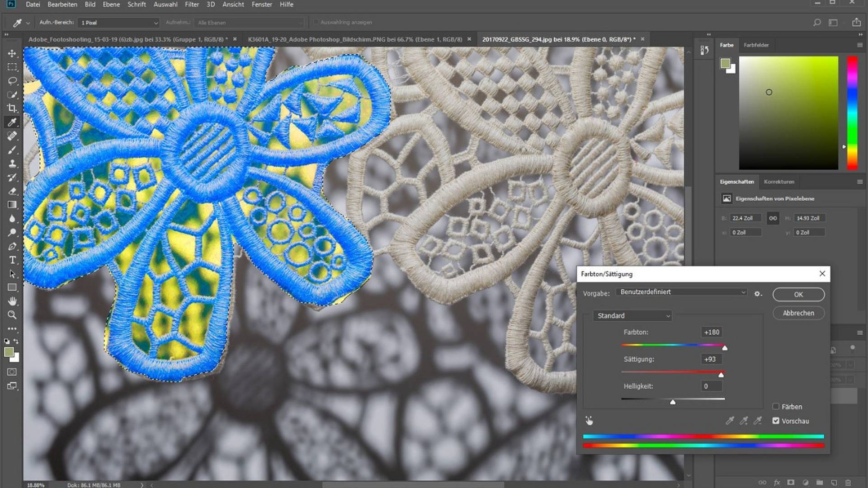Click the Abbrechen button
Image resolution: width=868 pixels, height=488 pixels.
798,313
